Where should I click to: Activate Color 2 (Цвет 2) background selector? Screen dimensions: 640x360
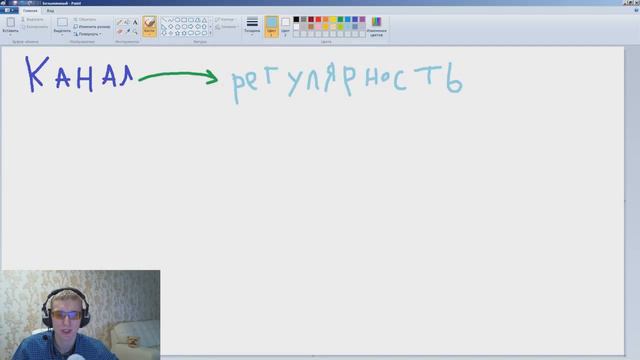click(285, 27)
